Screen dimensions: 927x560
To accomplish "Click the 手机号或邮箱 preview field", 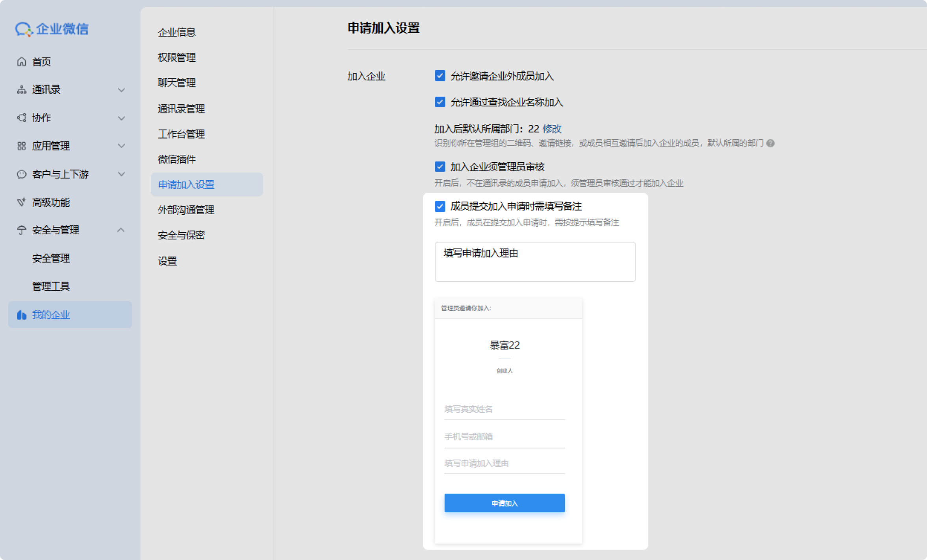I will tap(504, 437).
